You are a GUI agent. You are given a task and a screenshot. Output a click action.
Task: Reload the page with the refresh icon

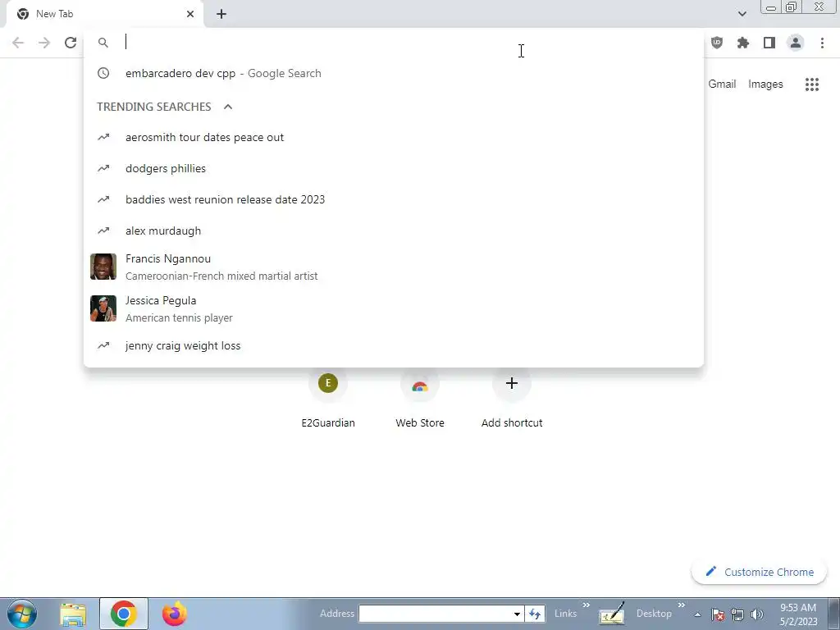(x=71, y=43)
